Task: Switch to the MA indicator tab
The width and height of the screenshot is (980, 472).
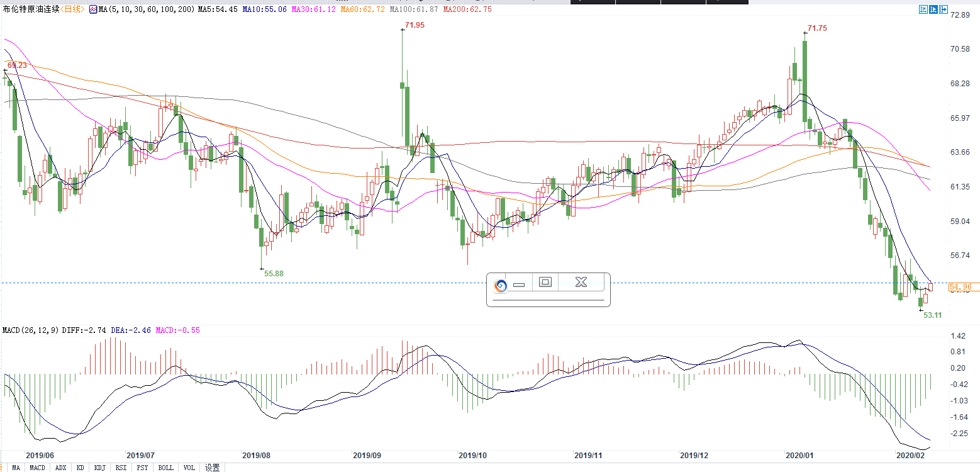Action: point(16,468)
